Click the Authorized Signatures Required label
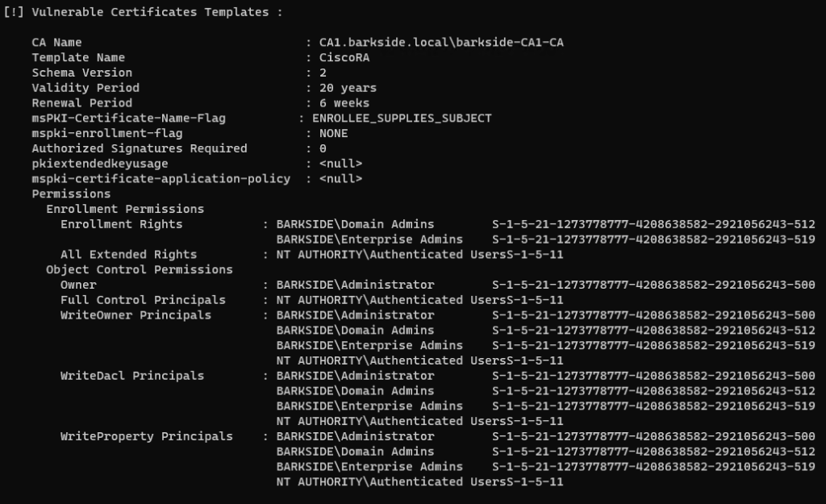 (x=139, y=148)
